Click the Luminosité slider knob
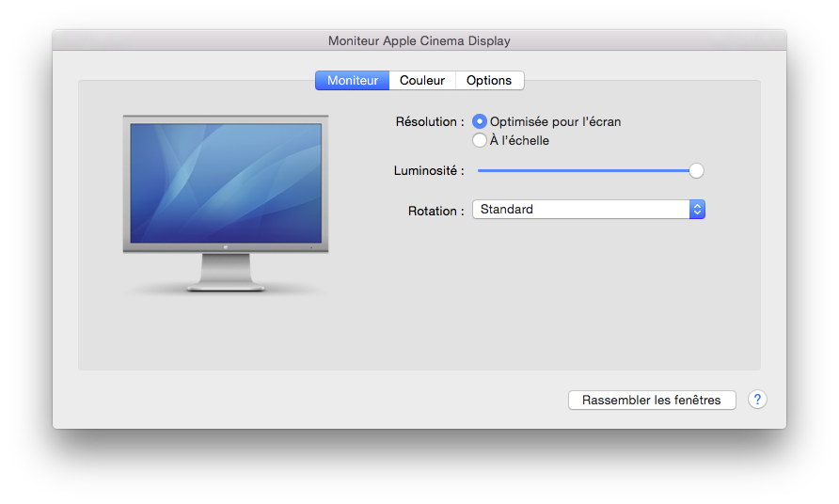 [696, 171]
